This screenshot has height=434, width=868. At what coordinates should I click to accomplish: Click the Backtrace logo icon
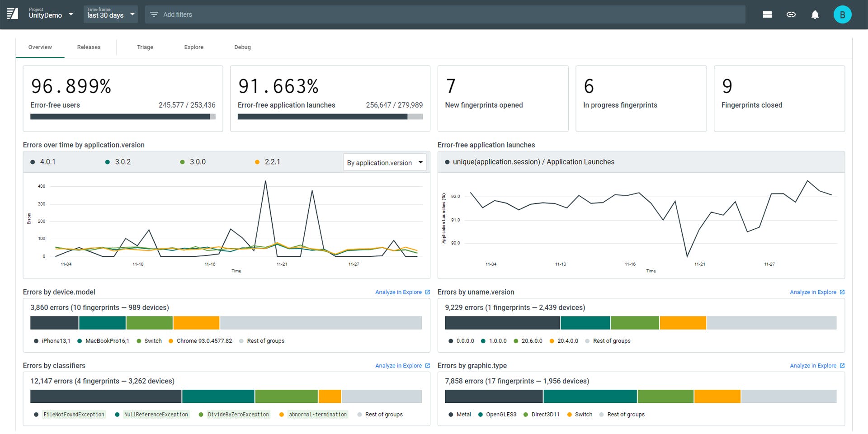[13, 14]
